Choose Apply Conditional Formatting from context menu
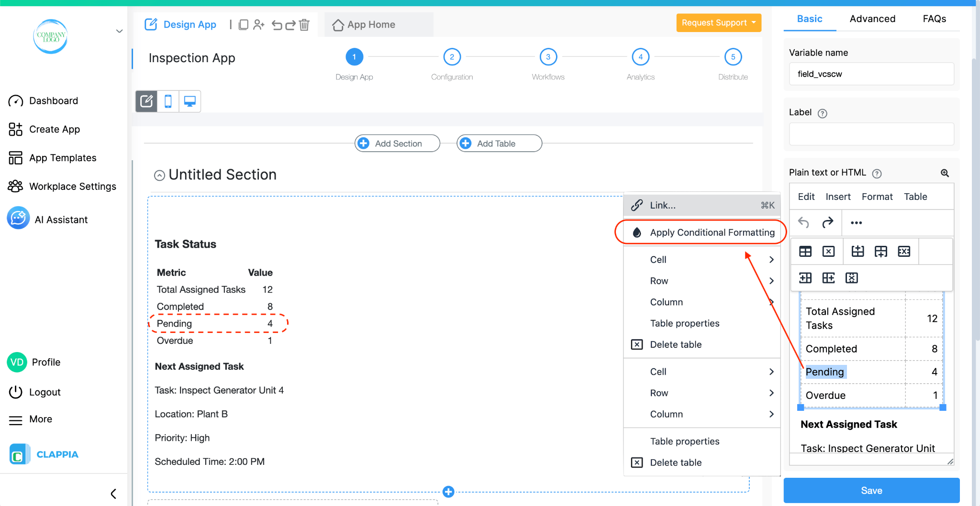The height and width of the screenshot is (506, 980). point(702,232)
